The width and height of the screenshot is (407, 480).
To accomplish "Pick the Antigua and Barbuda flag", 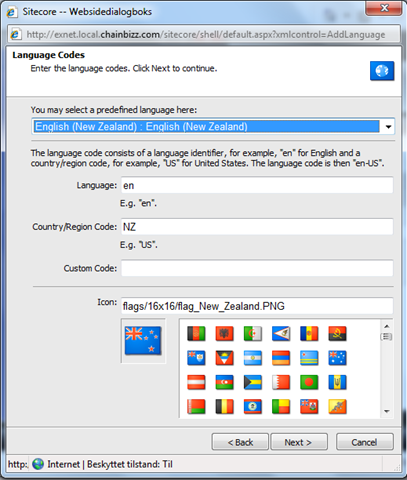I will point(224,358).
